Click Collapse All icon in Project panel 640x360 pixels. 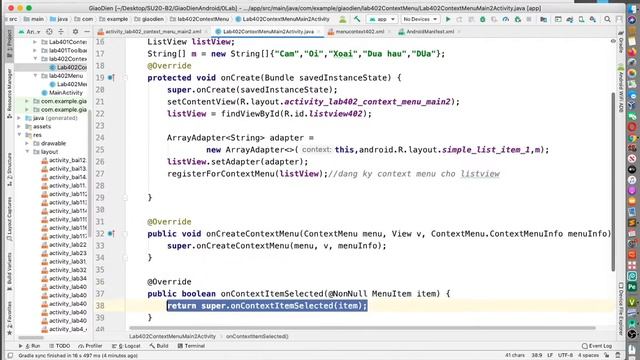(61, 31)
